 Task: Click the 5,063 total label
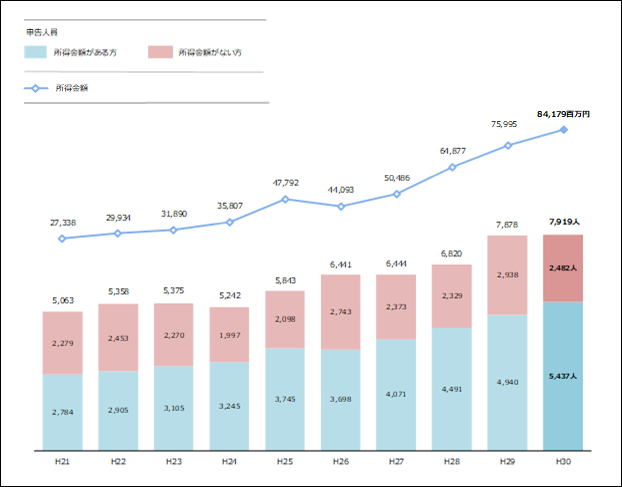63,301
